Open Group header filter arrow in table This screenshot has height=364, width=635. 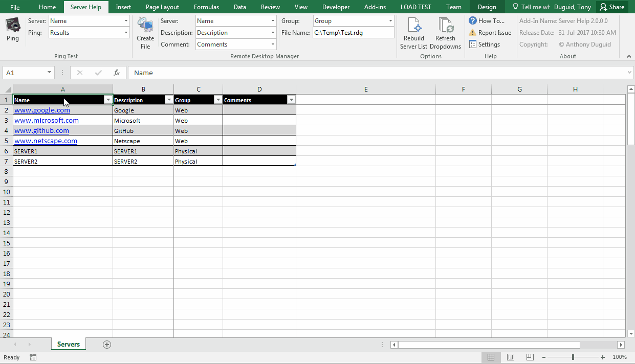point(218,100)
